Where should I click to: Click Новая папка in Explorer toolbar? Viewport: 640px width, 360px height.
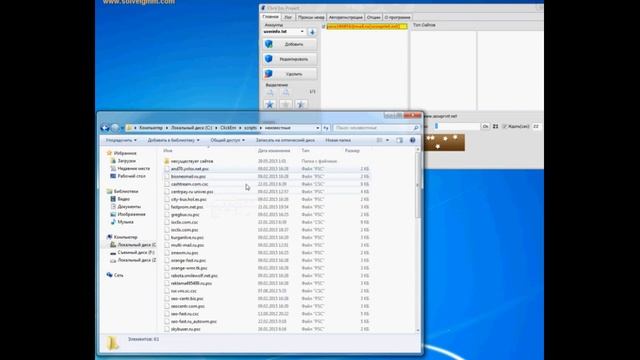(x=338, y=140)
